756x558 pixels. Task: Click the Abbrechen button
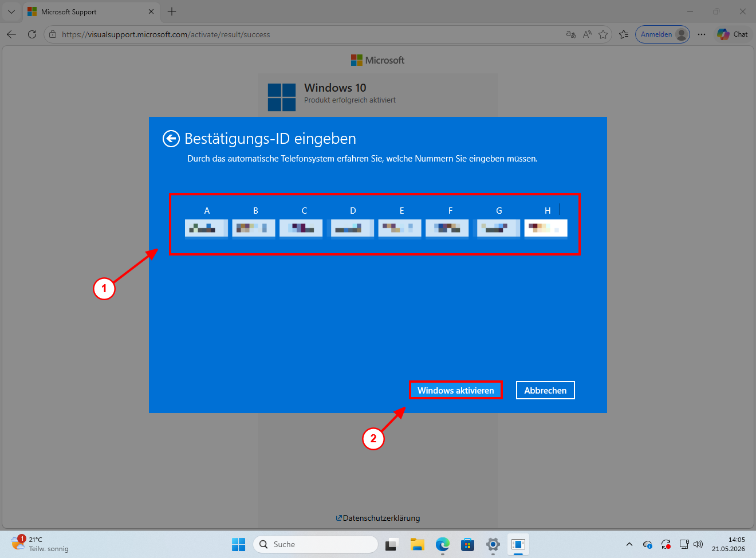(545, 390)
